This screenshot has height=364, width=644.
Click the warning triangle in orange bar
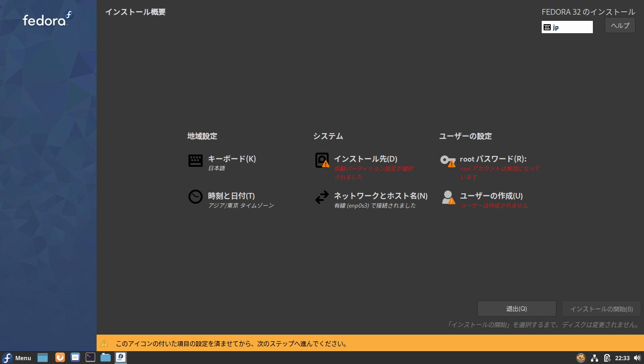[x=104, y=343]
